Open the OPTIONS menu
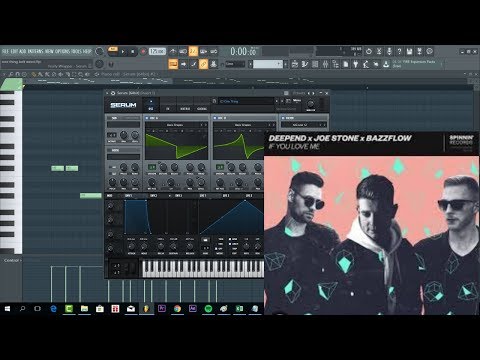The height and width of the screenshot is (360, 480). point(63,51)
